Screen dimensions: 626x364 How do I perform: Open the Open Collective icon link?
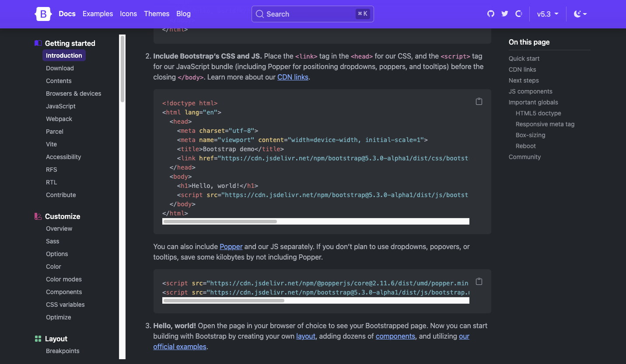pos(519,14)
